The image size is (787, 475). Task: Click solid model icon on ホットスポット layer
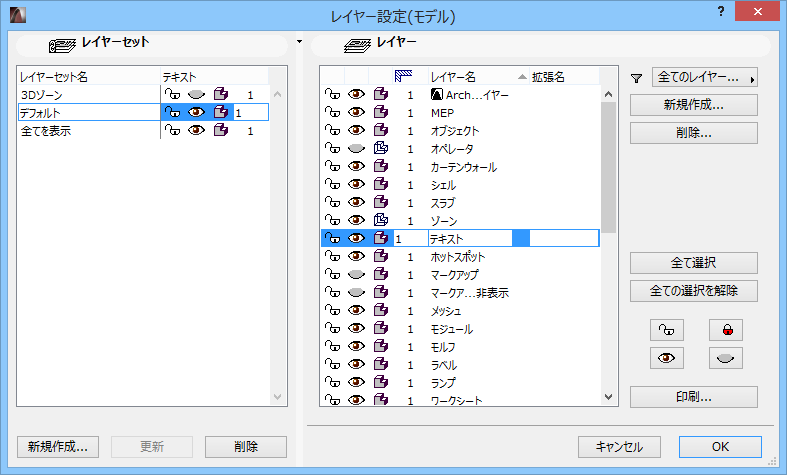[381, 256]
